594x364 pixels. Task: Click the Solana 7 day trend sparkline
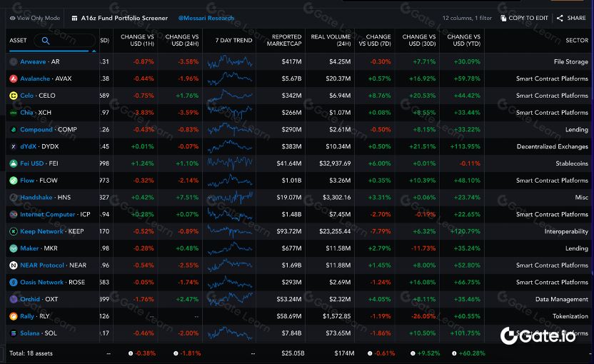point(230,333)
